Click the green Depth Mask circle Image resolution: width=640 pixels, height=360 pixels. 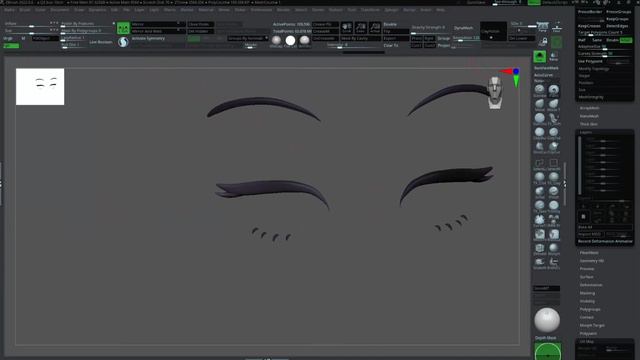point(548,351)
